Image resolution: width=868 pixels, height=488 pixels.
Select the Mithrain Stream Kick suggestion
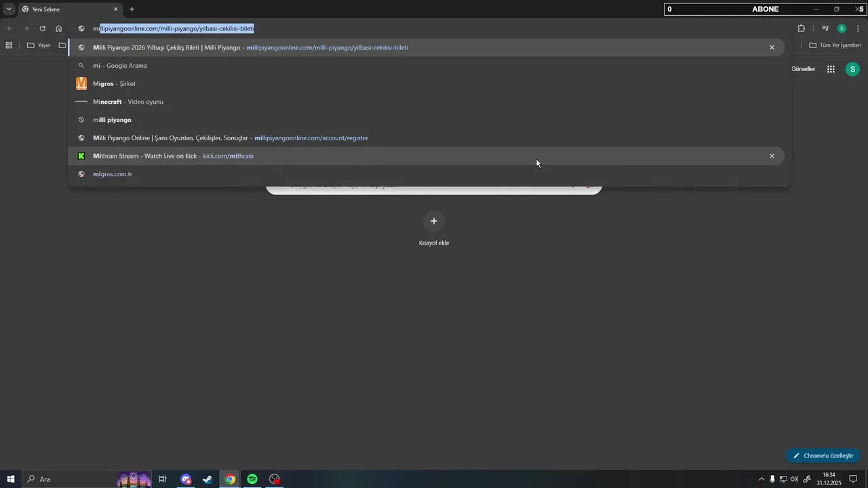426,156
